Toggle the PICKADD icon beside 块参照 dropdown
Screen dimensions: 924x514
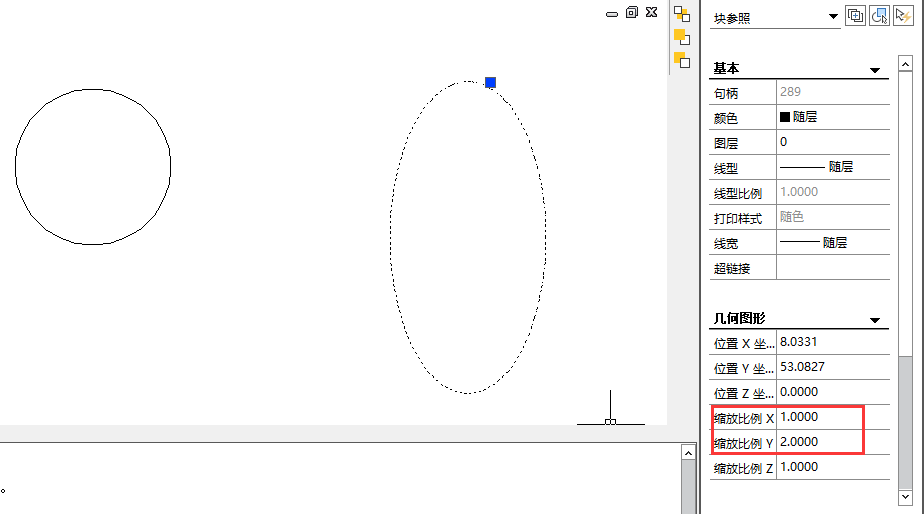pos(856,15)
